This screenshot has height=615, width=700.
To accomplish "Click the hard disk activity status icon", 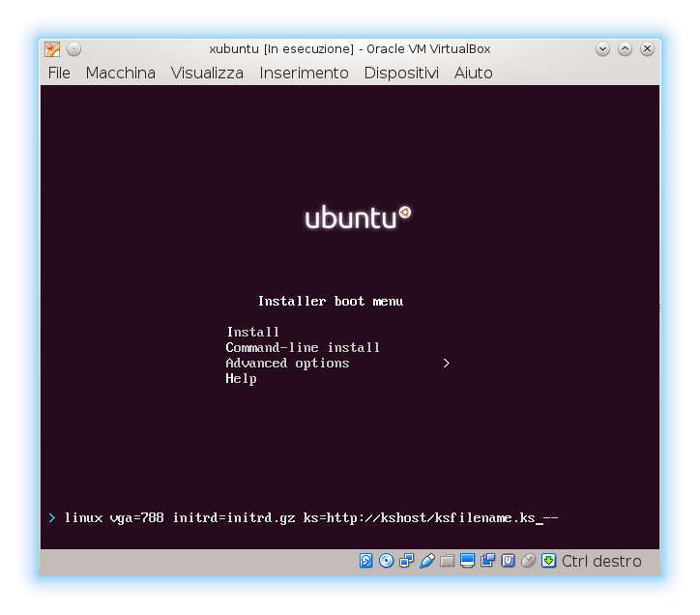I will click(x=365, y=561).
